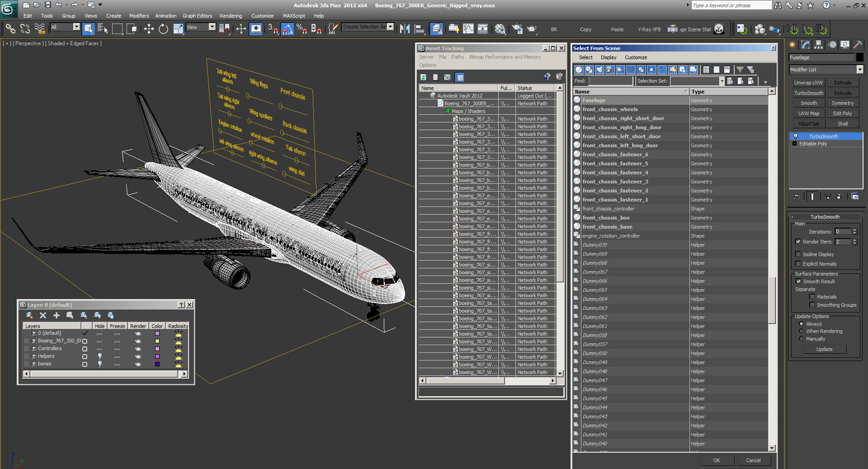This screenshot has width=868, height=469.
Task: Click the Open File icon in title bar
Action: tap(36, 5)
